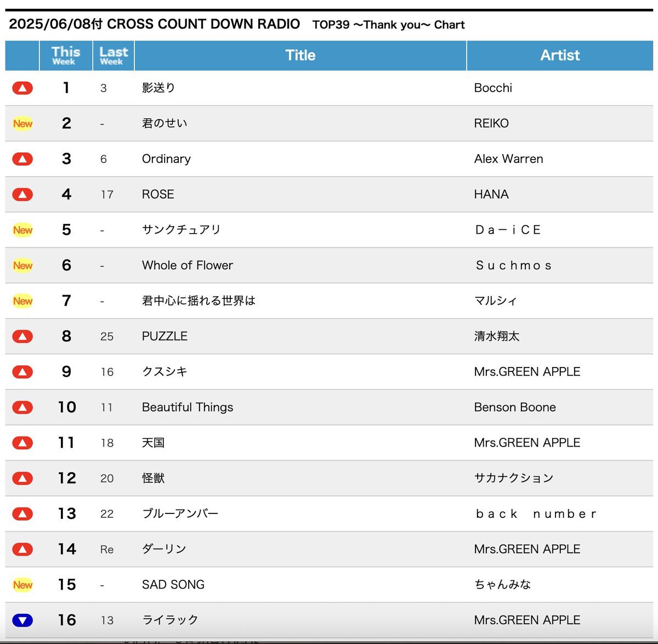This screenshot has height=644, width=658.
Task: Select the song title ブルーアンバー
Action: [x=180, y=513]
